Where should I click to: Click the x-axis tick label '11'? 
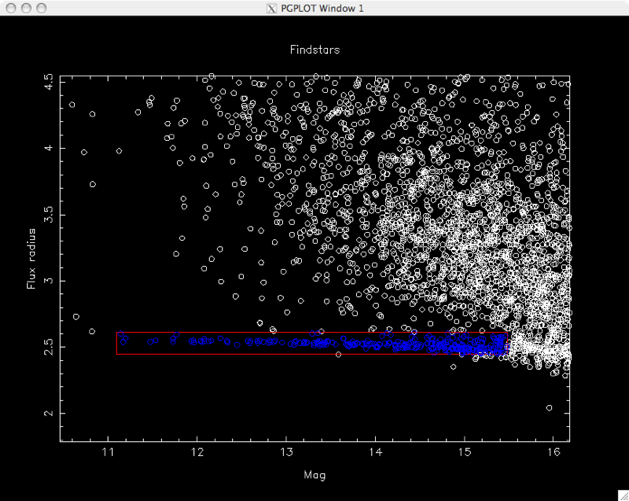(108, 452)
